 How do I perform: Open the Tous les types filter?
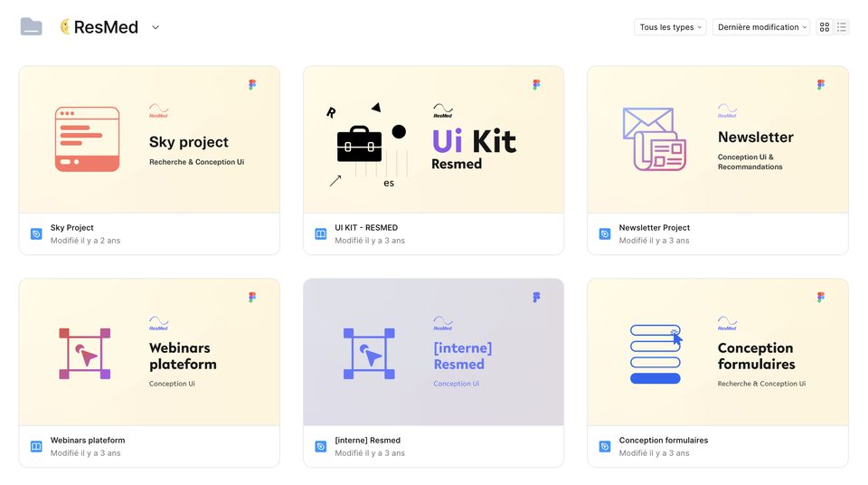(670, 27)
